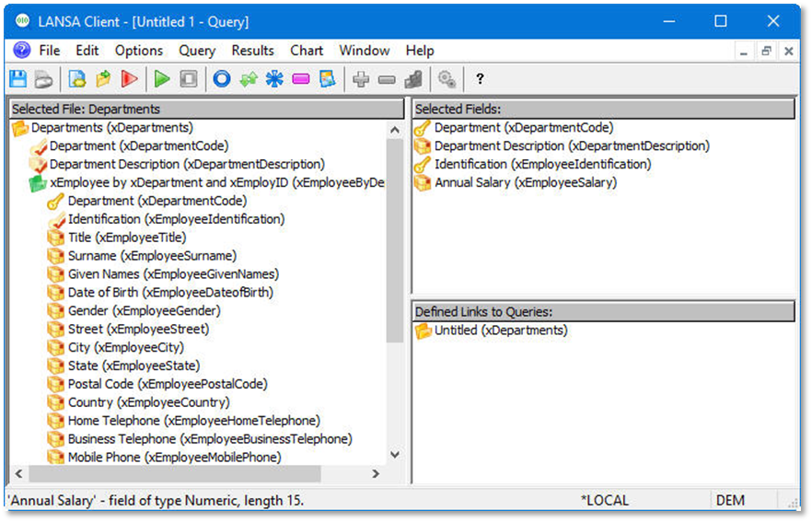Viewport: 812px width, 522px height.
Task: Toggle the Department Description checkmark in file tree
Action: pyautogui.click(x=39, y=165)
